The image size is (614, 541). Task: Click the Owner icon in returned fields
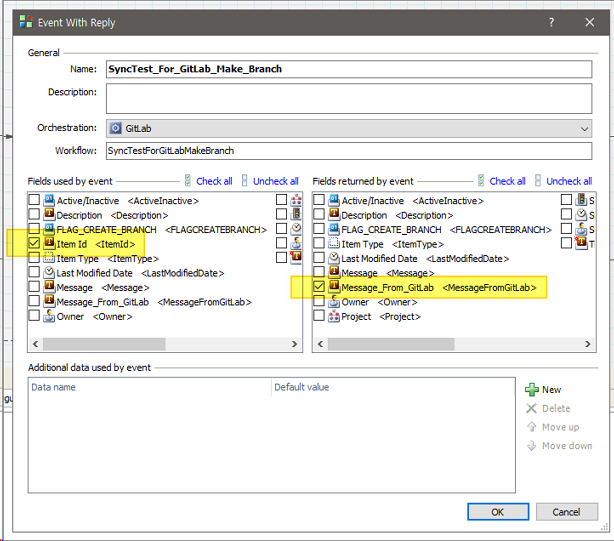click(x=334, y=302)
